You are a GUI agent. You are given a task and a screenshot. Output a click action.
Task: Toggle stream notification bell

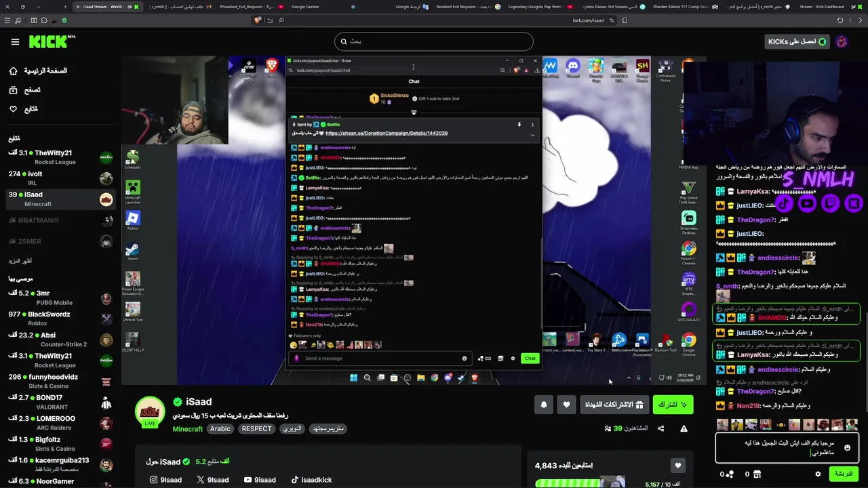[544, 405]
